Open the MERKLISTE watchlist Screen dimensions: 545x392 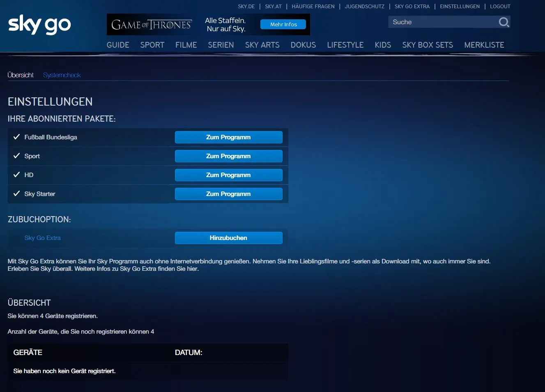(x=484, y=45)
